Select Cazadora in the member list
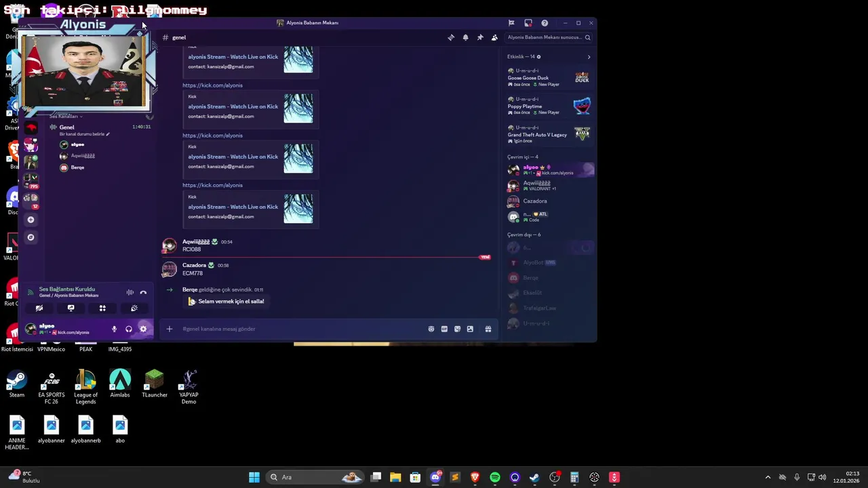Viewport: 868px width, 488px height. click(x=549, y=201)
